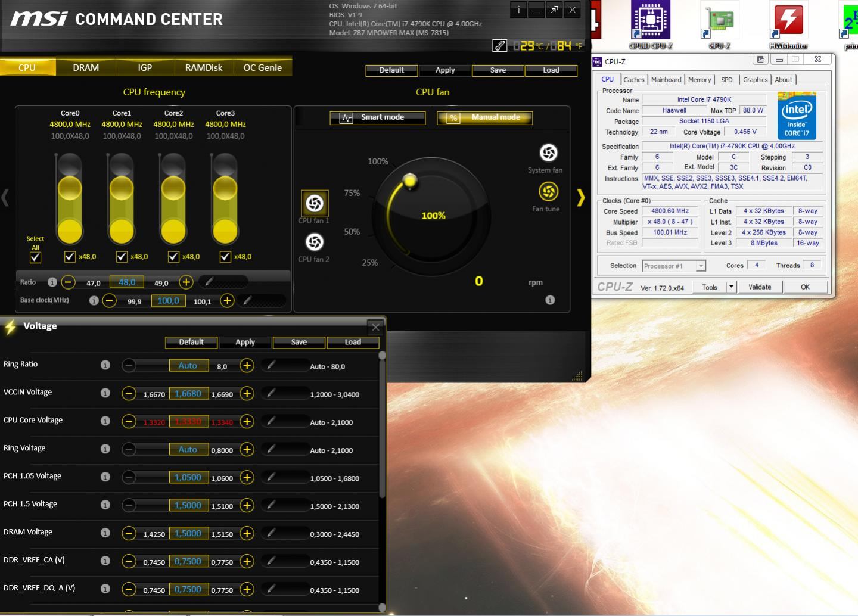Click Validate in CPU-Z
858x616 pixels.
coord(760,287)
